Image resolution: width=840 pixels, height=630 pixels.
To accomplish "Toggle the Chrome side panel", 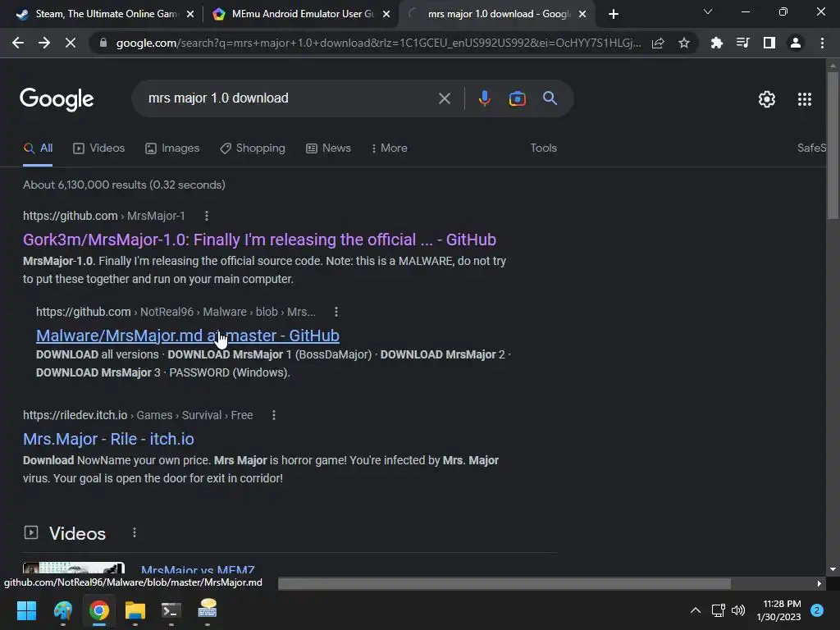I will click(x=769, y=43).
